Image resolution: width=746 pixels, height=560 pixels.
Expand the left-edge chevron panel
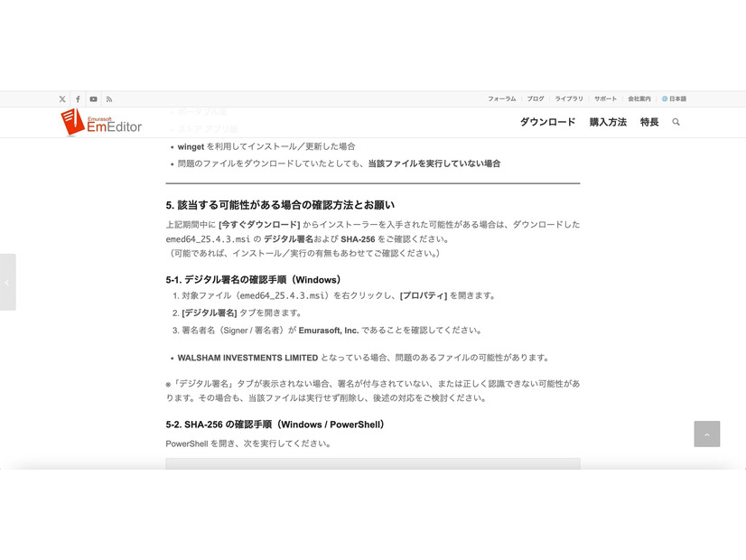[x=8, y=282]
